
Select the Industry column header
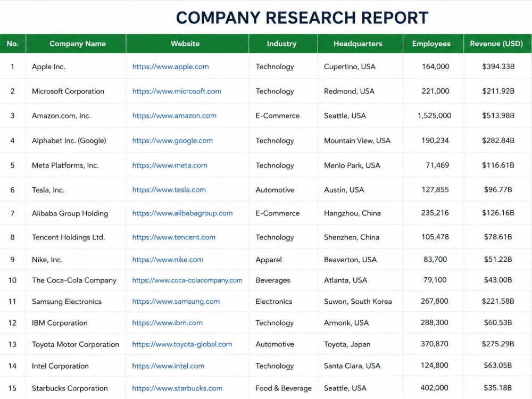283,44
